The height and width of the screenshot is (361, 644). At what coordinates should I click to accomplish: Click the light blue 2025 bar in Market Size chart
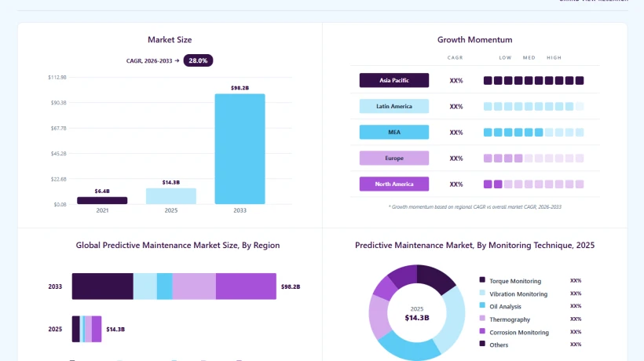pos(171,196)
